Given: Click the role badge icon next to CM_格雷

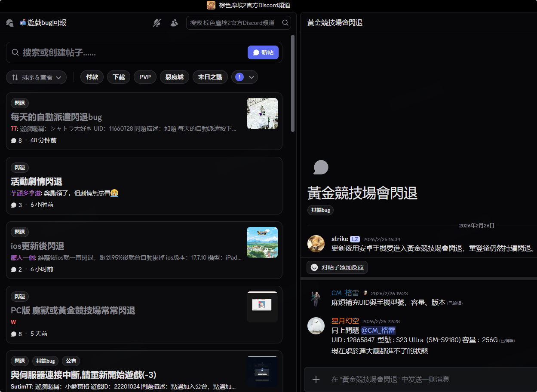Looking at the screenshot, I should [x=365, y=293].
